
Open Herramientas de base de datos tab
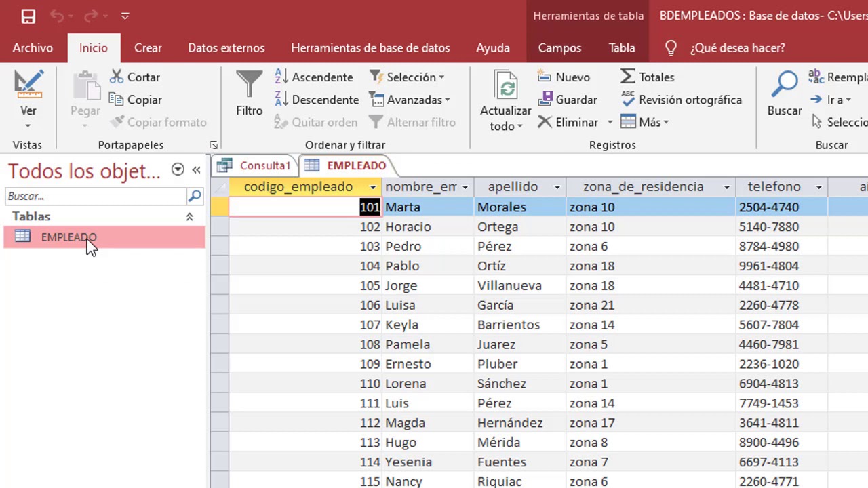pos(370,48)
